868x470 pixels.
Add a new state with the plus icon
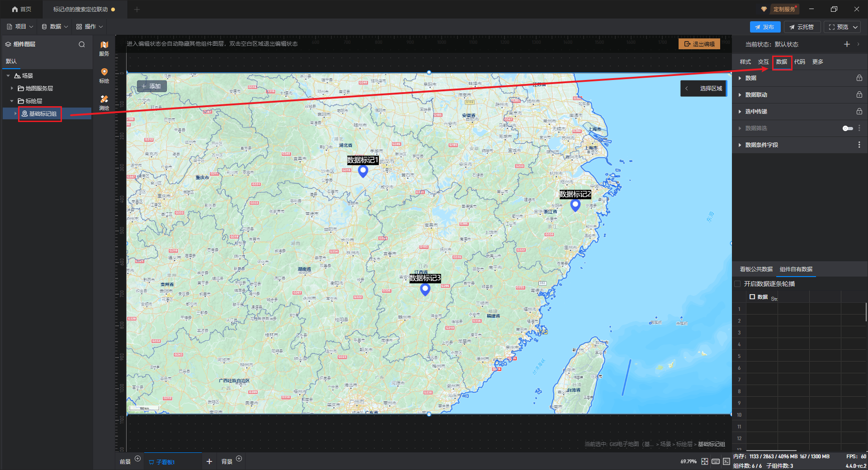(847, 44)
